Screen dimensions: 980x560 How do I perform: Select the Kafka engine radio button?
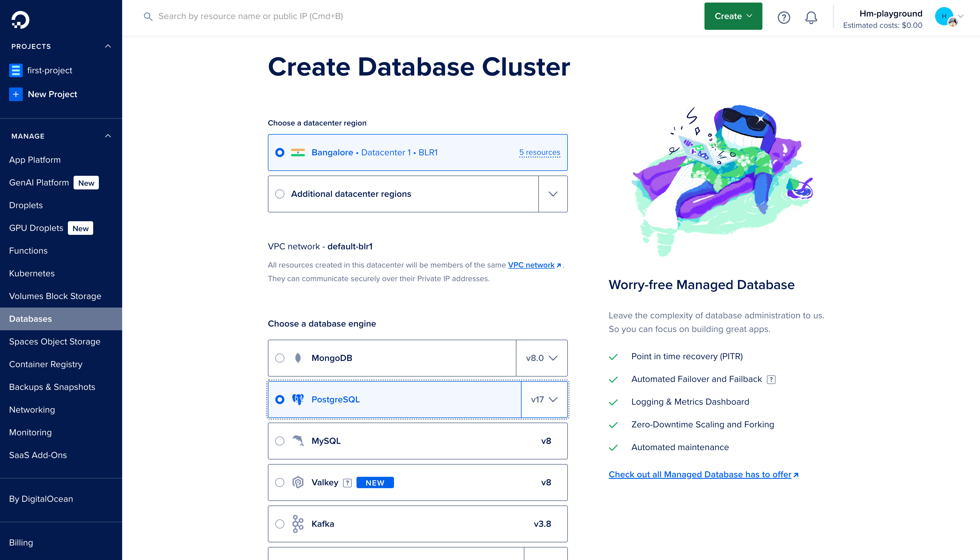coord(280,524)
